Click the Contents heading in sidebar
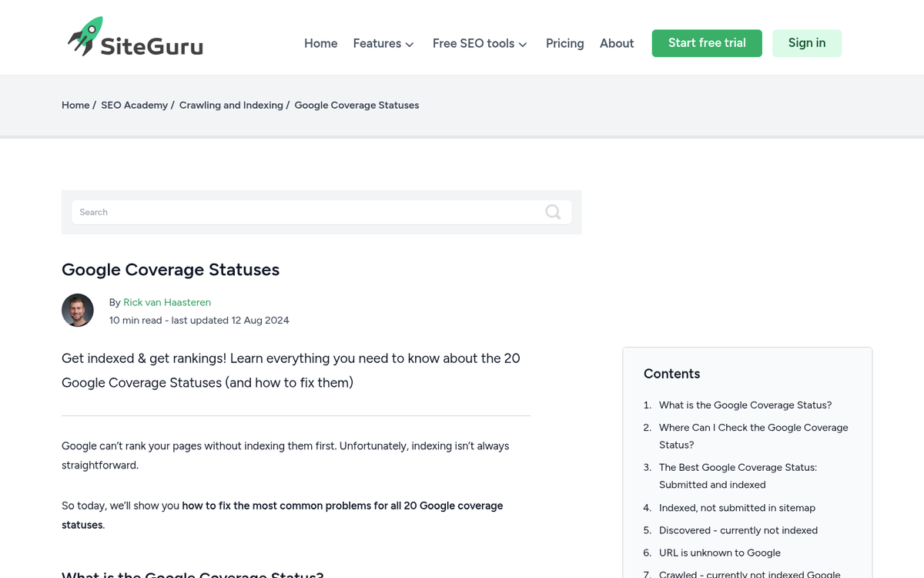This screenshot has height=578, width=924. coord(672,374)
